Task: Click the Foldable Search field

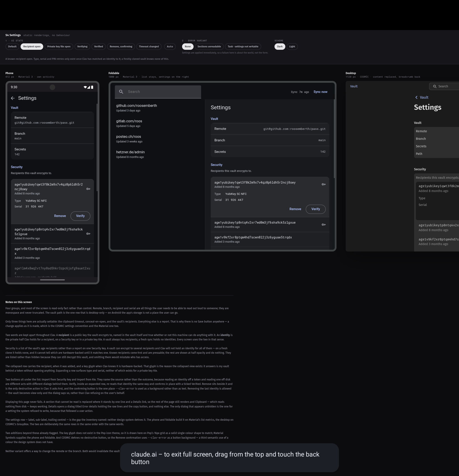Action: click(158, 92)
